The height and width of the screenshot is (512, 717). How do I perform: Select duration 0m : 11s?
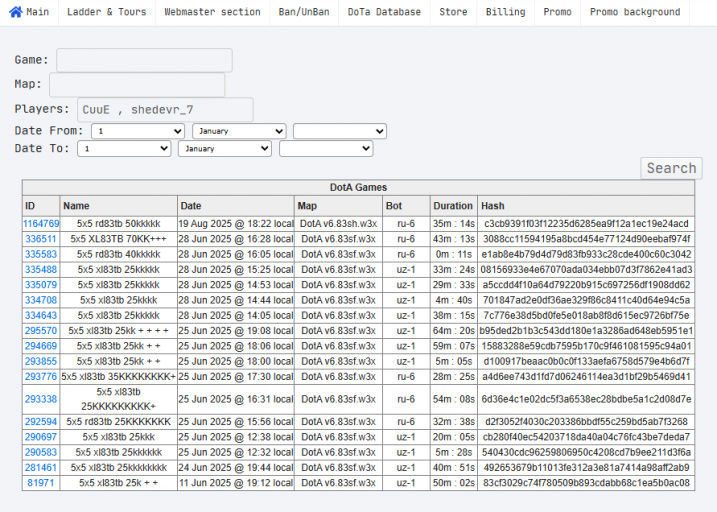point(454,254)
